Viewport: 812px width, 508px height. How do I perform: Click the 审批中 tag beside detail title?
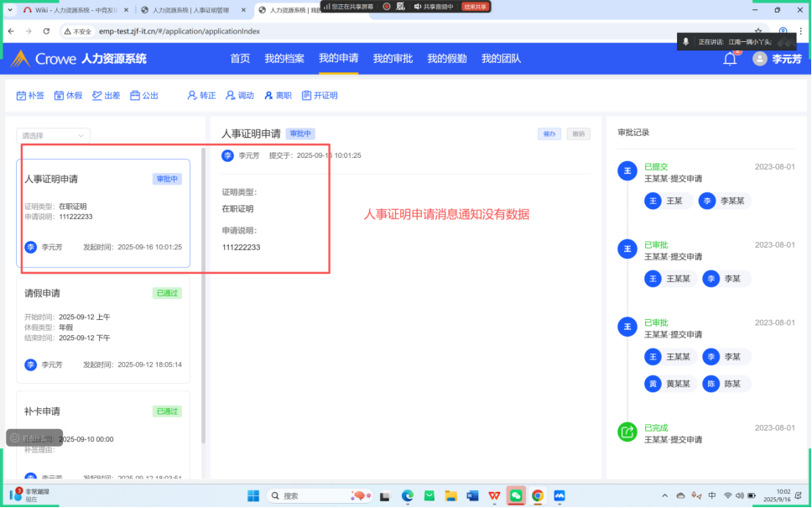[300, 134]
